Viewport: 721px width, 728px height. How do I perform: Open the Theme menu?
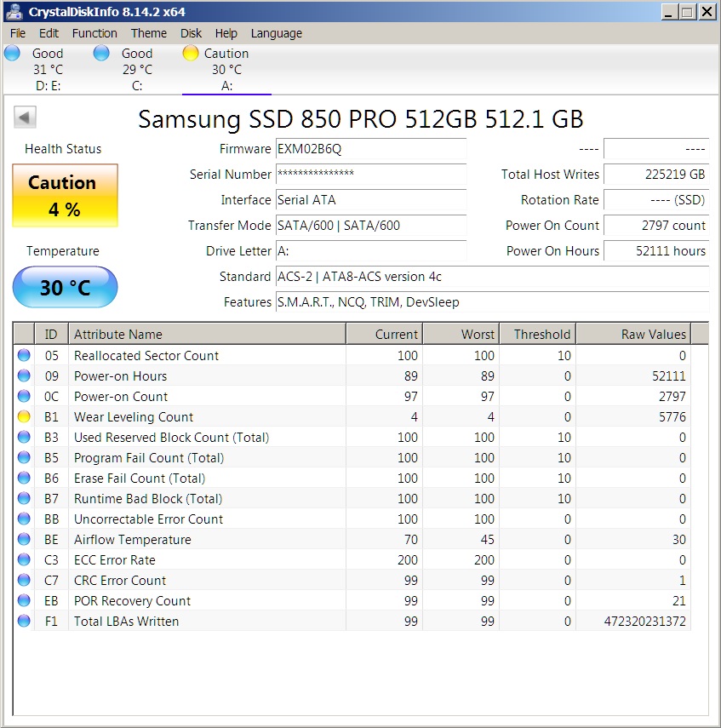[x=149, y=33]
